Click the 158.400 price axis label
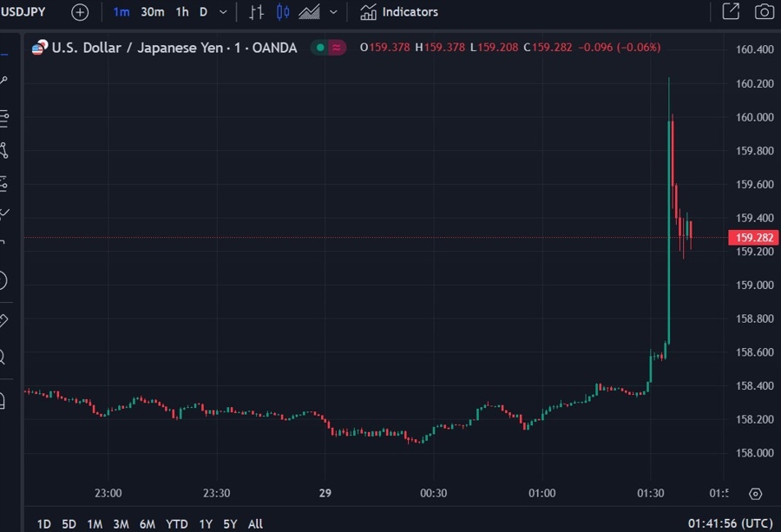 tap(755, 385)
